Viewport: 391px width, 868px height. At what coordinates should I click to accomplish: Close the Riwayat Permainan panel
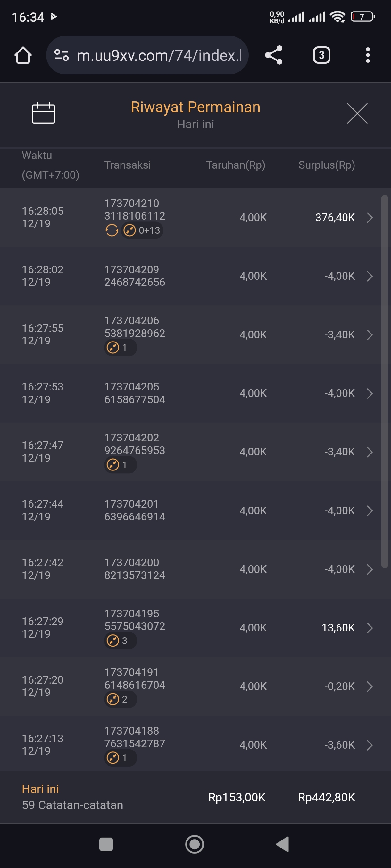click(x=357, y=114)
